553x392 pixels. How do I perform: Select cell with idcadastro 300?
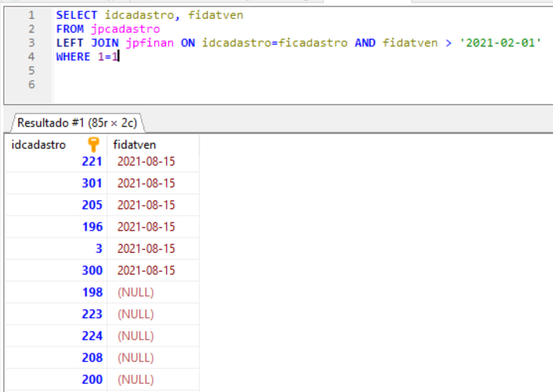click(x=56, y=271)
